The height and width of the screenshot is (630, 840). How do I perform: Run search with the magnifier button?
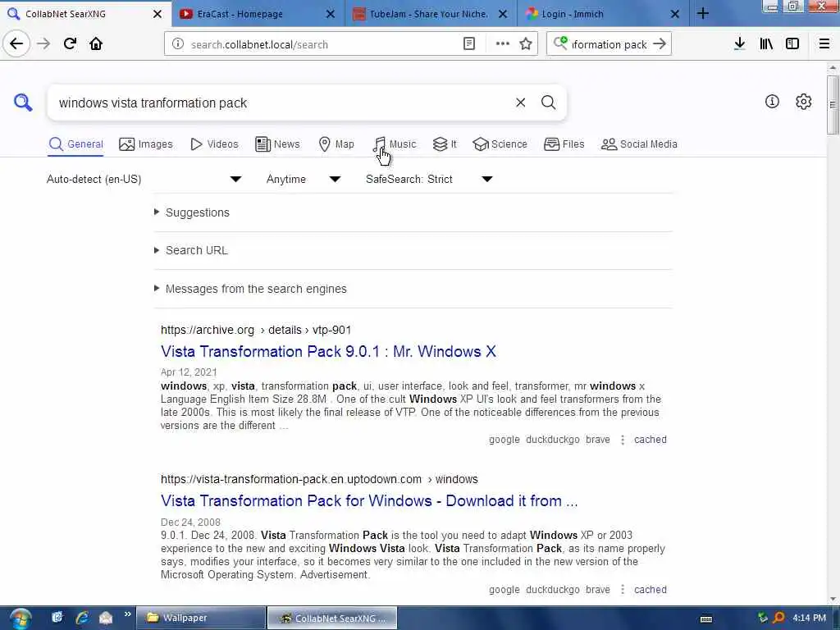pyautogui.click(x=549, y=103)
